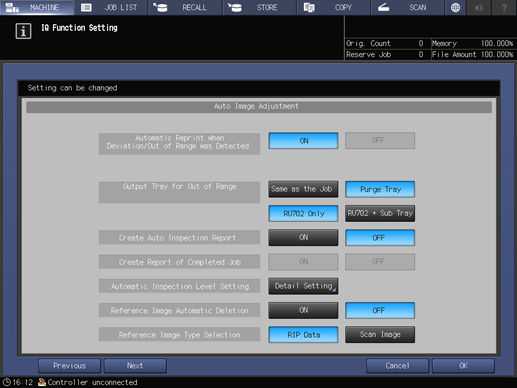Click the clock icon in status bar
Screen dimensions: 517x388
pyautogui.click(x=6, y=382)
